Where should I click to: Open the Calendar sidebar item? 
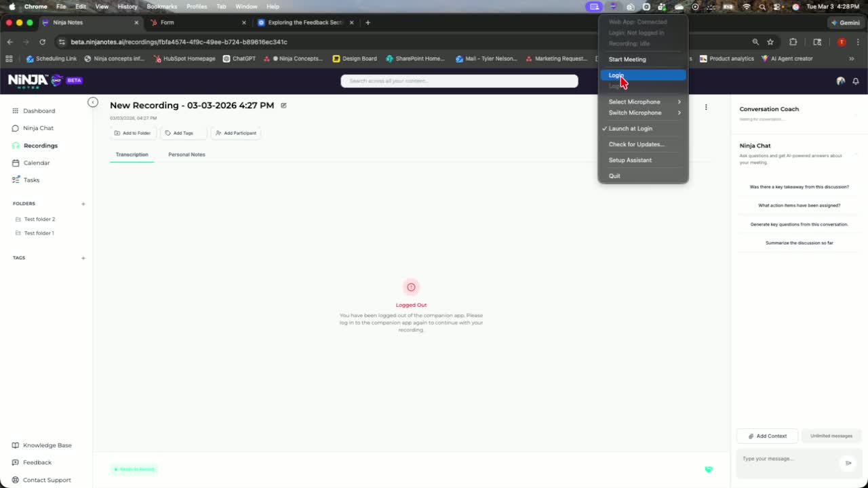31,163
